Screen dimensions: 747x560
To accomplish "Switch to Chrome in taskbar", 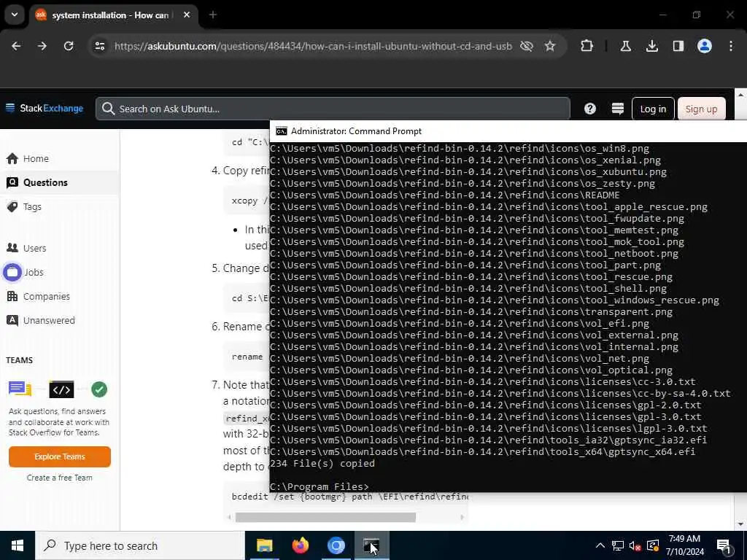I will pyautogui.click(x=336, y=545).
